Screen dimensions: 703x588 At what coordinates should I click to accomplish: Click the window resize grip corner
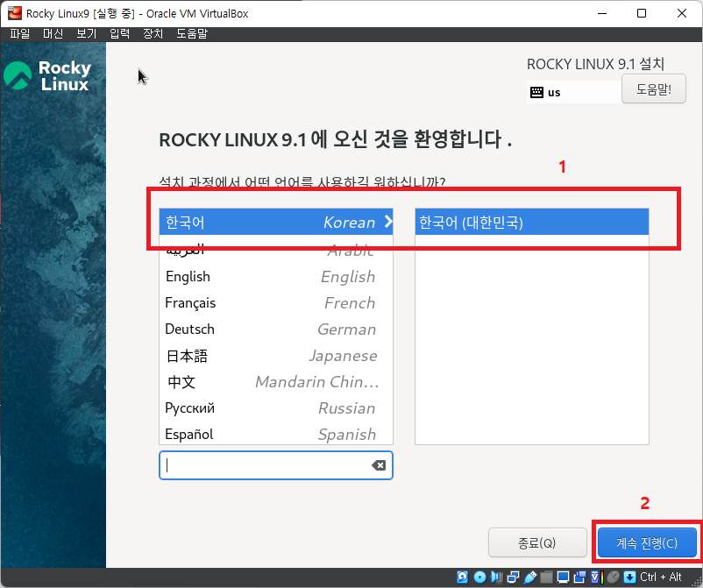(697, 582)
